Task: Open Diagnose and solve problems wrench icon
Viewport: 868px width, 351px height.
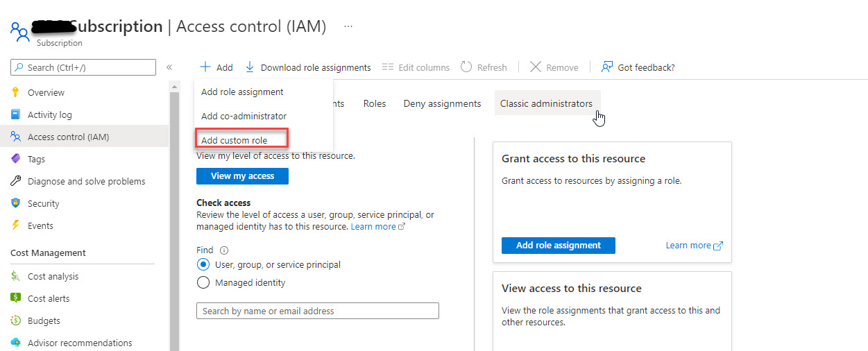Action: tap(15, 181)
